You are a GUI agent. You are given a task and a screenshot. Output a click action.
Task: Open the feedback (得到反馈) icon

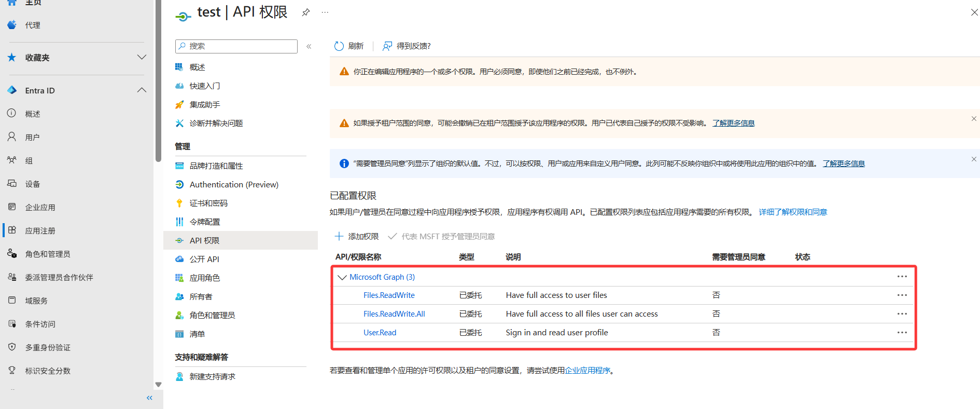click(x=387, y=46)
